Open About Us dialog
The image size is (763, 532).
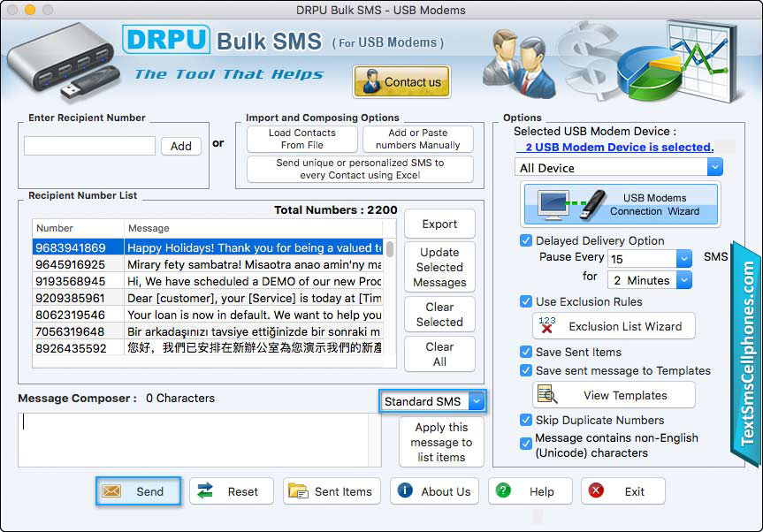coord(434,491)
